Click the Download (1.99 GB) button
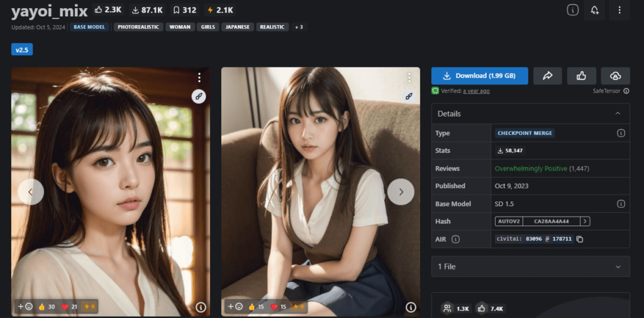The width and height of the screenshot is (644, 318). coord(479,76)
